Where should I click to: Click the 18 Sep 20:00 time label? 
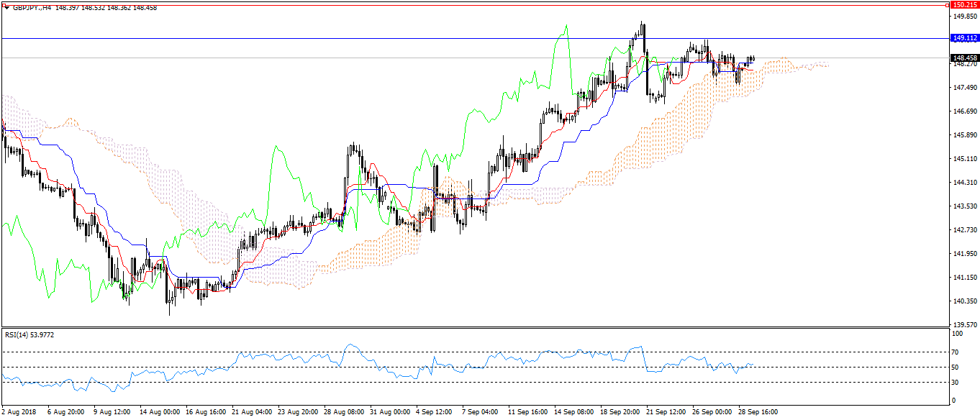[x=620, y=413]
